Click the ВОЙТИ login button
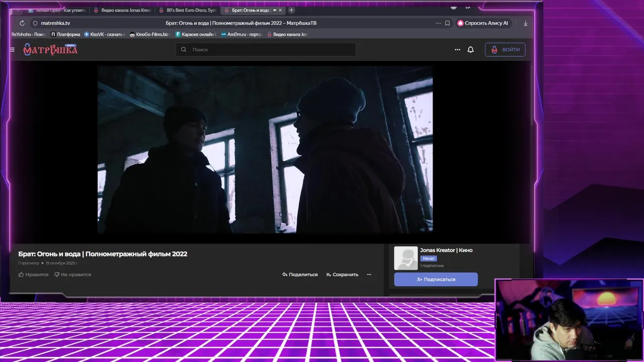644x362 pixels. (x=505, y=49)
